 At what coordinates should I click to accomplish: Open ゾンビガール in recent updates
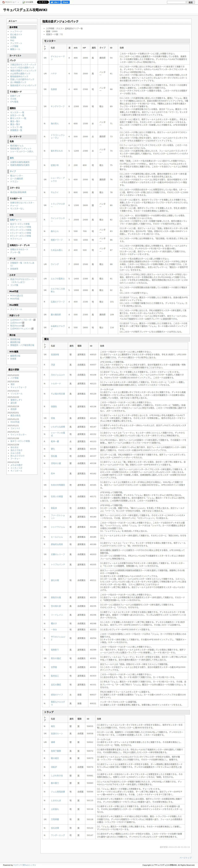point(16,393)
